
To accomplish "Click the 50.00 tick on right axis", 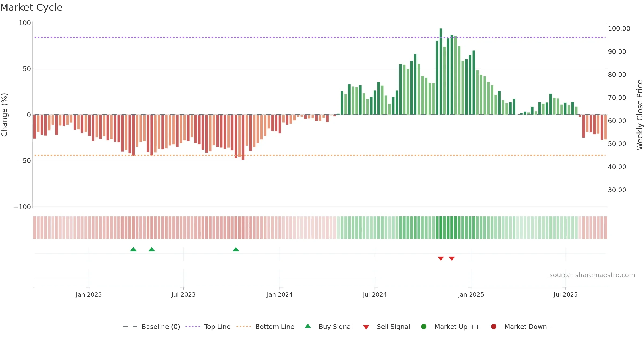I will (617, 144).
